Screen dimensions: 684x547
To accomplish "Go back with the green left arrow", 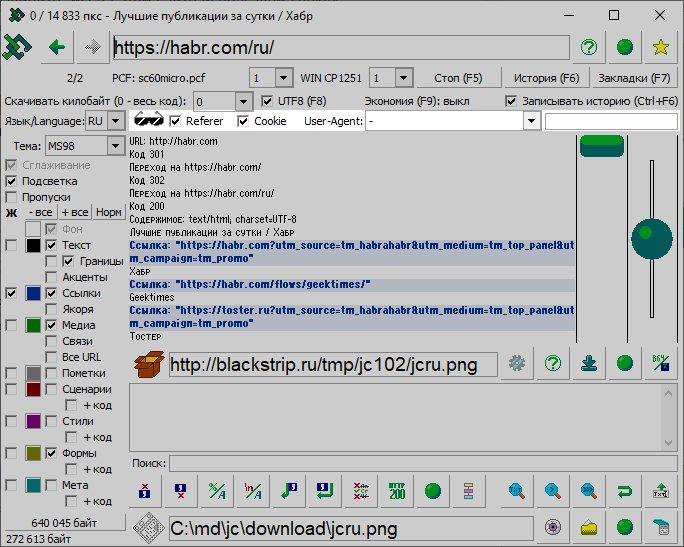I will click(57, 47).
